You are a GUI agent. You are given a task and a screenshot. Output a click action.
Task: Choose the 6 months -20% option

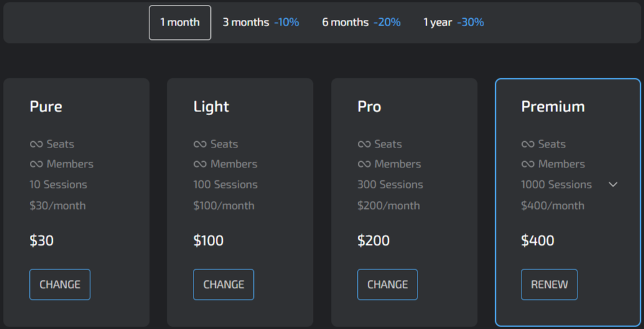coord(361,22)
